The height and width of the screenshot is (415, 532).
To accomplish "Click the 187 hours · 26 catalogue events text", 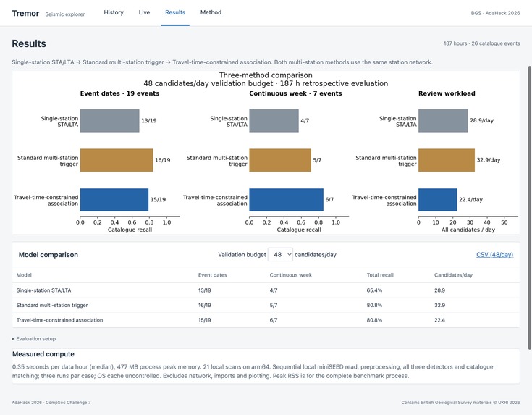I will point(482,43).
